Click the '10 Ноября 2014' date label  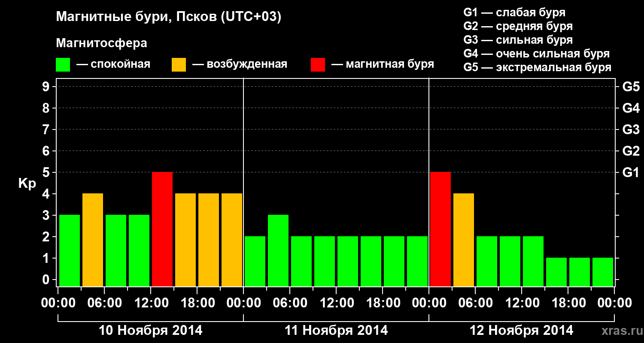pyautogui.click(x=151, y=331)
